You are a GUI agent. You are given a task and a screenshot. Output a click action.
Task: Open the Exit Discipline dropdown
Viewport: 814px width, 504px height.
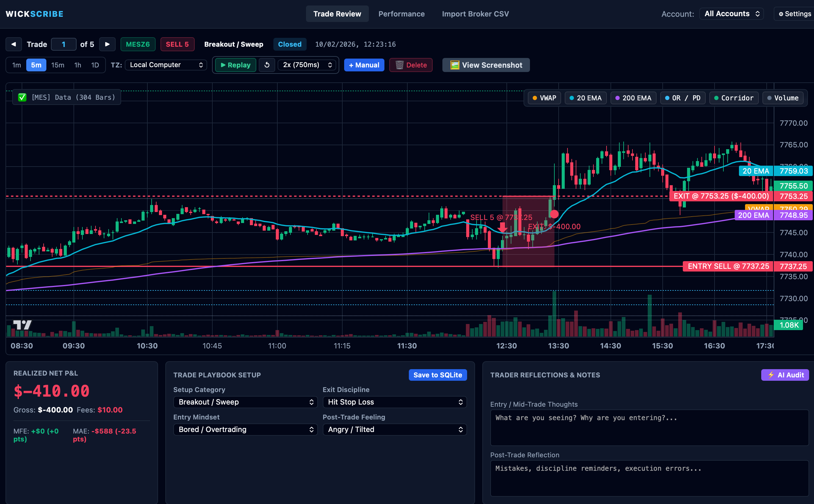(395, 402)
